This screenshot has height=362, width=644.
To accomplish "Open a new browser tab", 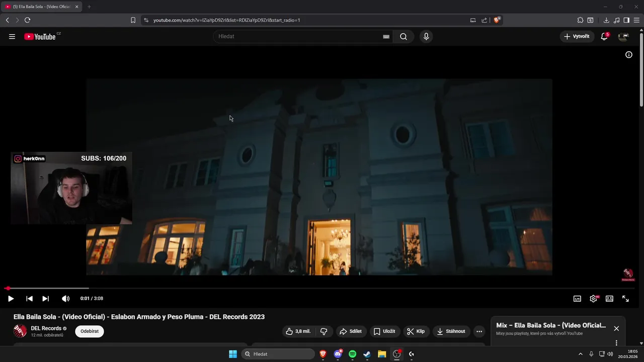I will click(x=89, y=7).
